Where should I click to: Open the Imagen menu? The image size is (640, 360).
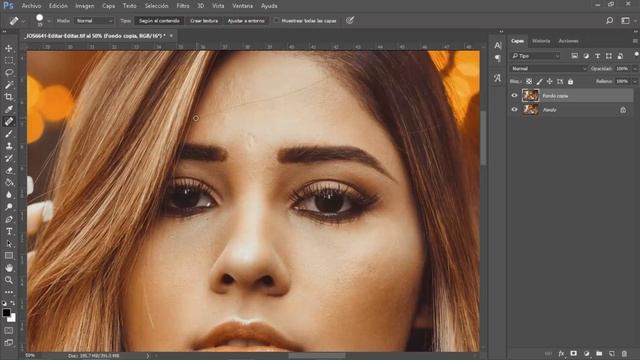pyautogui.click(x=84, y=6)
